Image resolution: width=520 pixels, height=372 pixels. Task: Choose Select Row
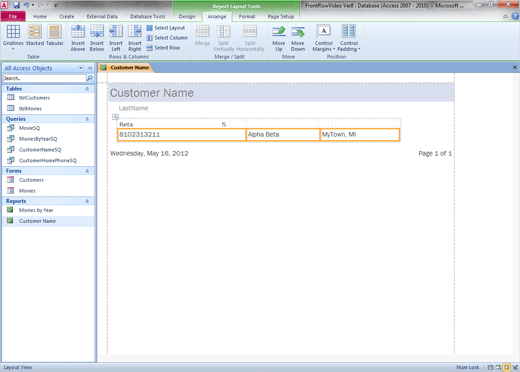pyautogui.click(x=163, y=48)
